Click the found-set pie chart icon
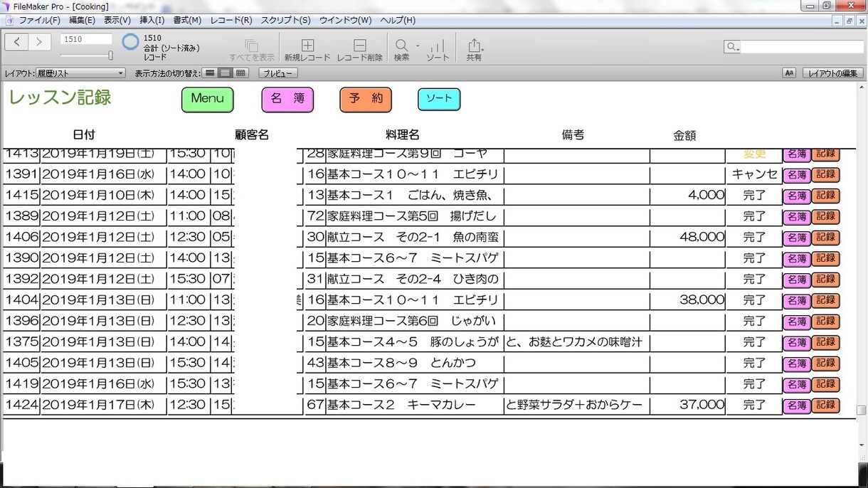The image size is (868, 488). click(x=130, y=42)
